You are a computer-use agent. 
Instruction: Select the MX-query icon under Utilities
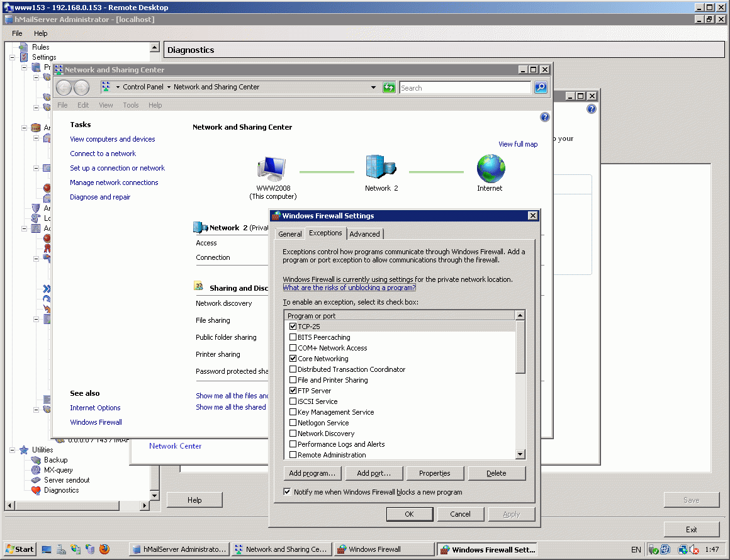point(36,470)
